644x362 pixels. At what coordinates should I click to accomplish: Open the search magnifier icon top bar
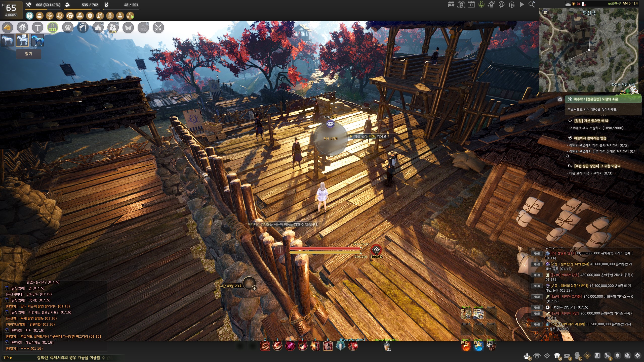(532, 4)
